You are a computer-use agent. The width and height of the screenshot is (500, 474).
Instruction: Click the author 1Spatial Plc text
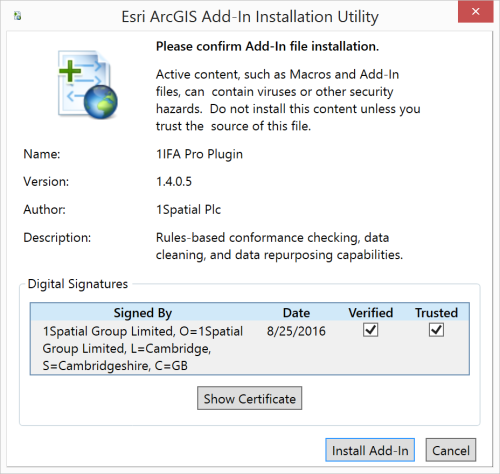point(188,210)
